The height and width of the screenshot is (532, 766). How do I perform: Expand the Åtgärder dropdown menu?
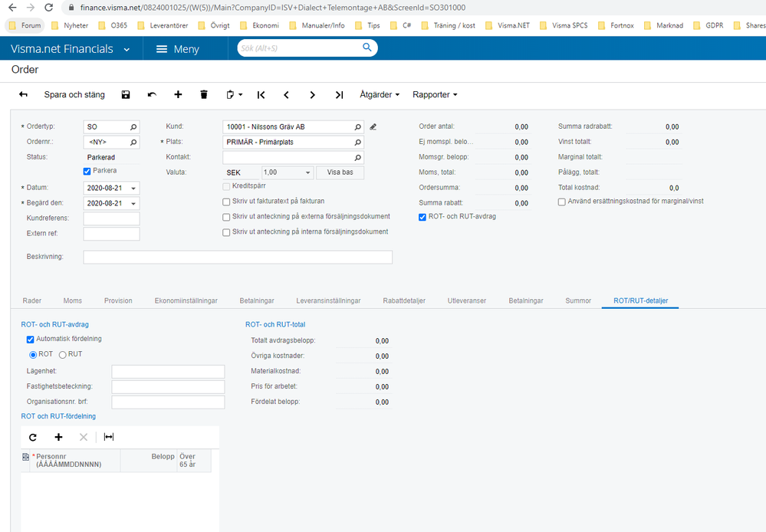[380, 95]
